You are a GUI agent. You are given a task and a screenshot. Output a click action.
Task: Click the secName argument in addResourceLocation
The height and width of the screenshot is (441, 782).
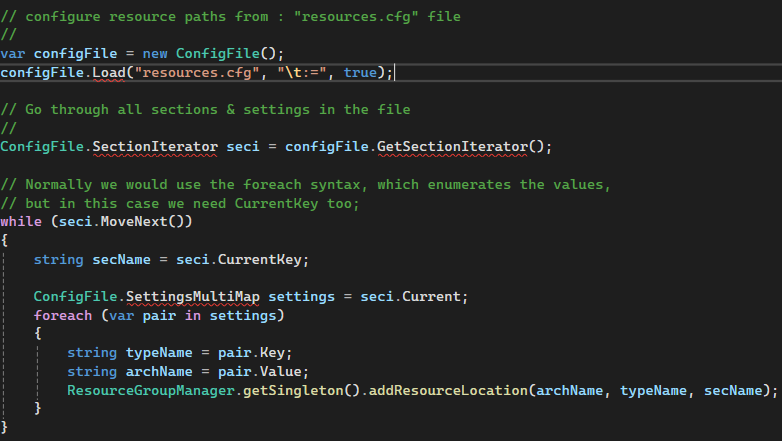coord(733,391)
